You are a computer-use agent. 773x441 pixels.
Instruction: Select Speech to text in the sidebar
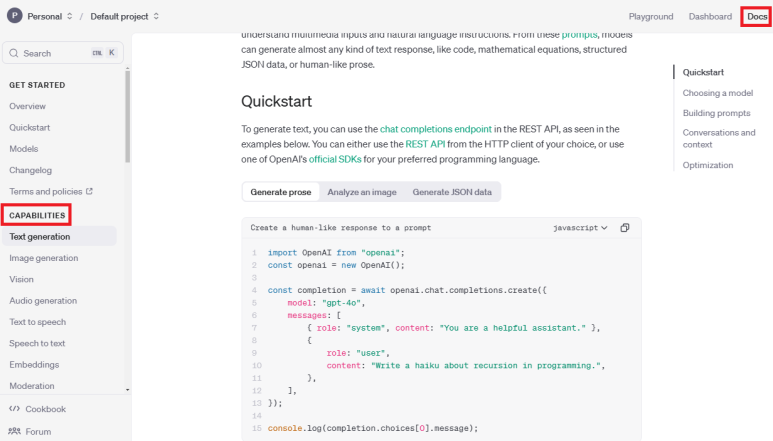(37, 343)
